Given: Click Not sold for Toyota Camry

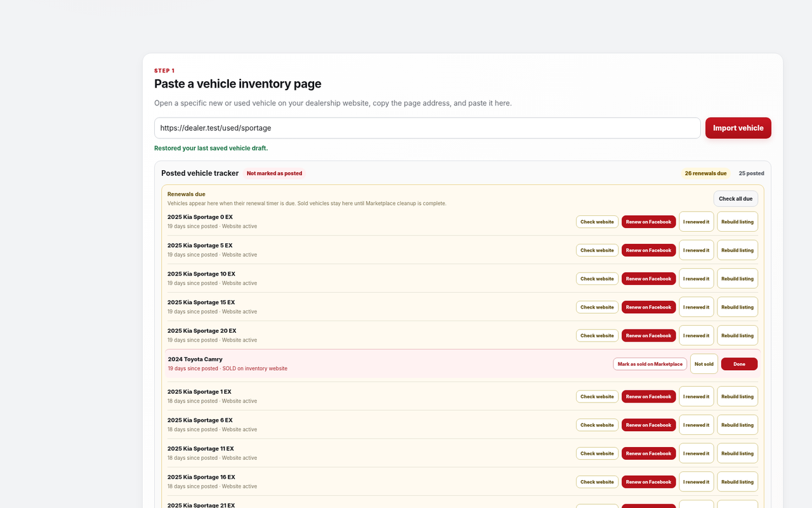Looking at the screenshot, I should tap(704, 364).
